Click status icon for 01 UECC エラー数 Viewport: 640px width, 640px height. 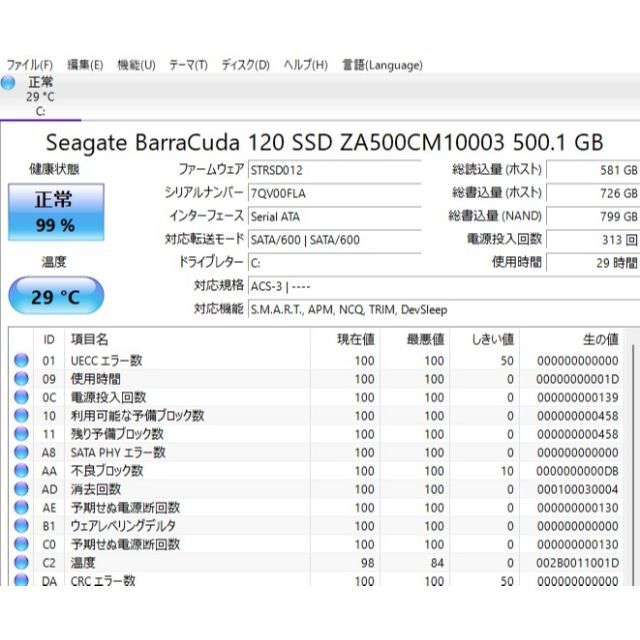[x=21, y=360]
